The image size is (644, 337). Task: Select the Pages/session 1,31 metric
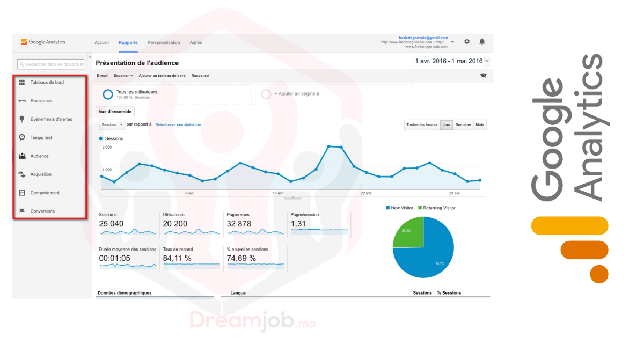(x=319, y=224)
